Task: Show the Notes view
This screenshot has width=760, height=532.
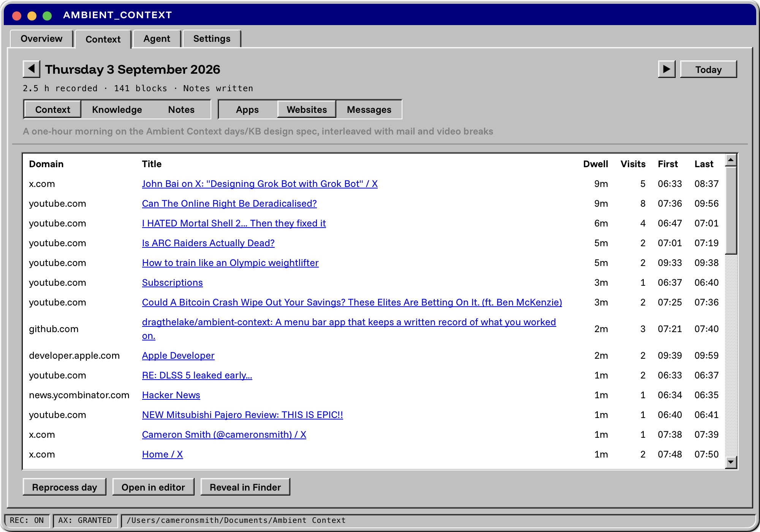Action: pyautogui.click(x=181, y=109)
